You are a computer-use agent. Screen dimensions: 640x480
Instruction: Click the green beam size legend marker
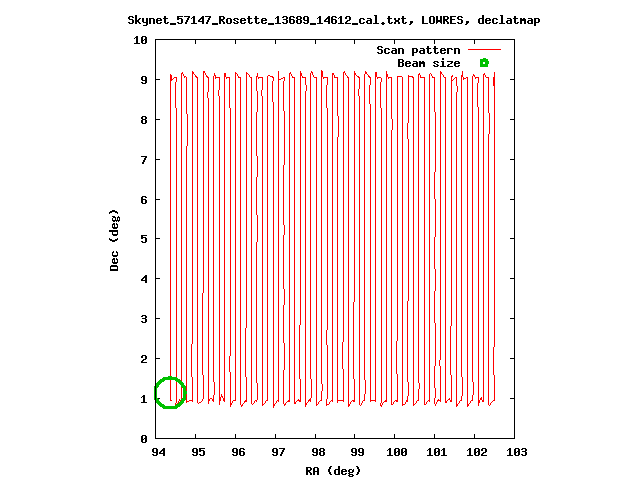point(484,63)
